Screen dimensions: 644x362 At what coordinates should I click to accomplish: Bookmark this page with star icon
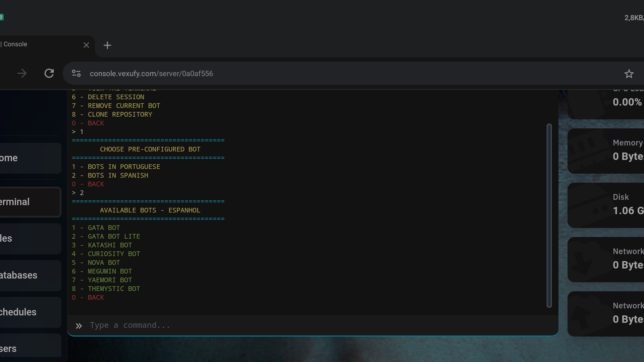pyautogui.click(x=629, y=74)
